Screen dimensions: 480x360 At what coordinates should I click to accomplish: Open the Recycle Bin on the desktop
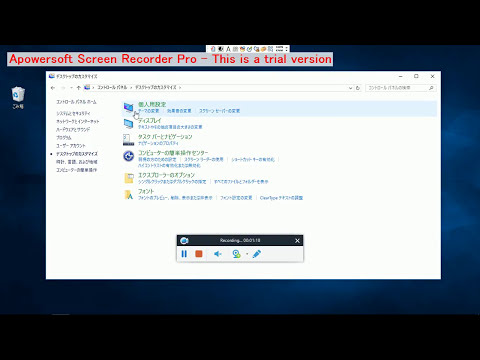pyautogui.click(x=18, y=97)
